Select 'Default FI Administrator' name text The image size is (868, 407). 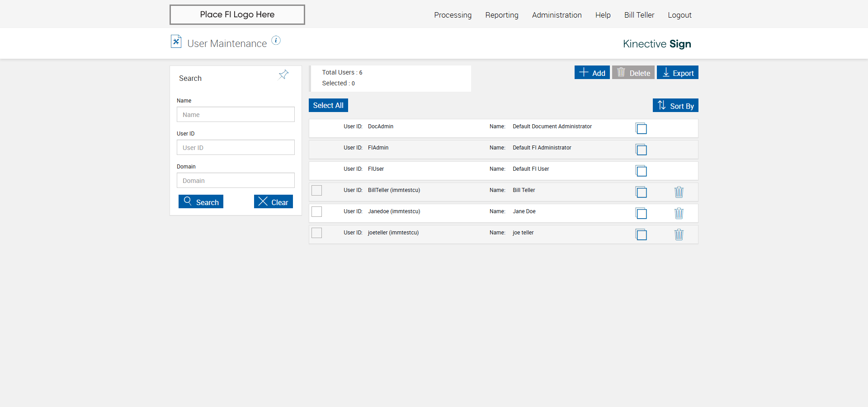pos(542,148)
